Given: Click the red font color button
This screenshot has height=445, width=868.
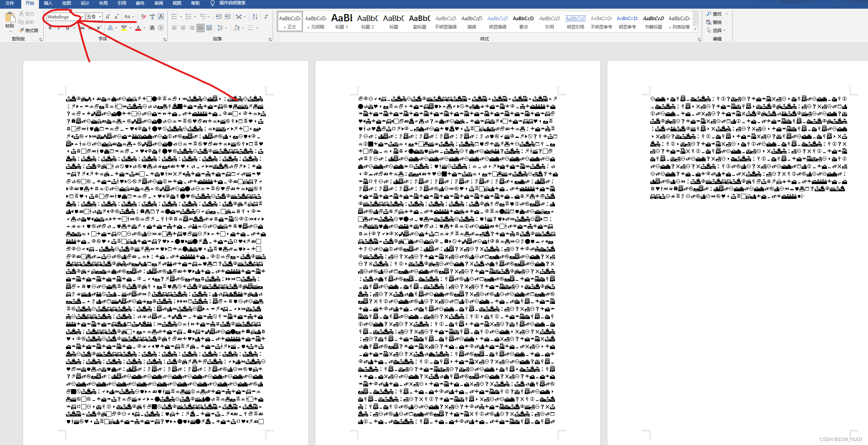Looking at the screenshot, I should coord(138,28).
